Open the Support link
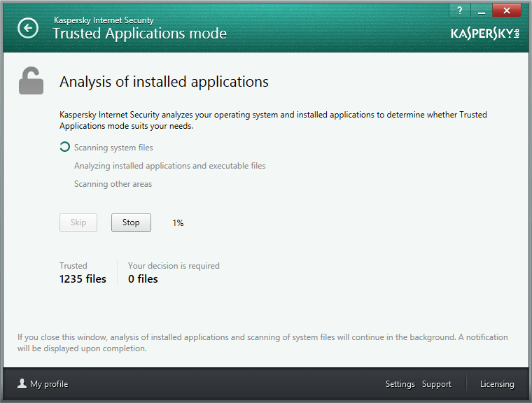Image resolution: width=532 pixels, height=403 pixels. point(437,384)
